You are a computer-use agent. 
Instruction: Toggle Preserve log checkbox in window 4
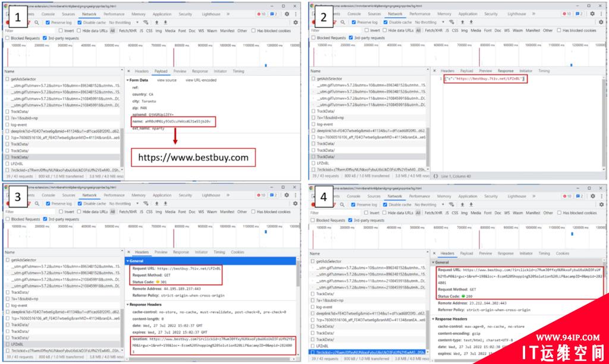click(353, 205)
